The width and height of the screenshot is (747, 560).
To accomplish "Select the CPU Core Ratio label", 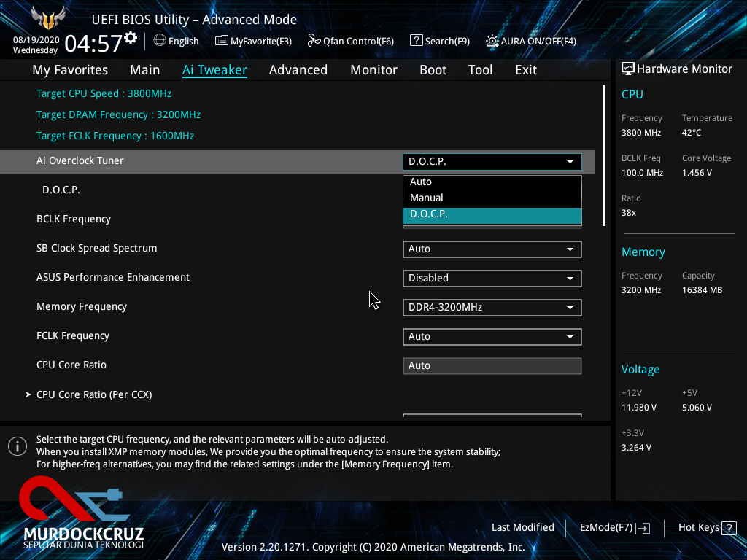I will coord(71,365).
